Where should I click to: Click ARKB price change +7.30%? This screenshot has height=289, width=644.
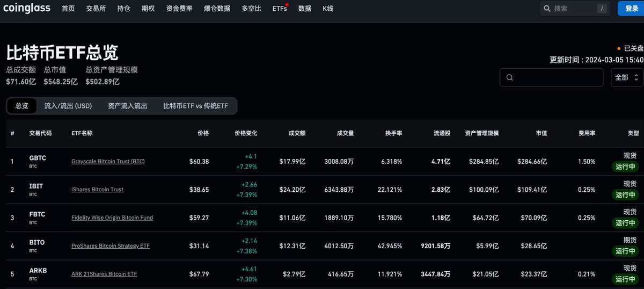point(247,279)
